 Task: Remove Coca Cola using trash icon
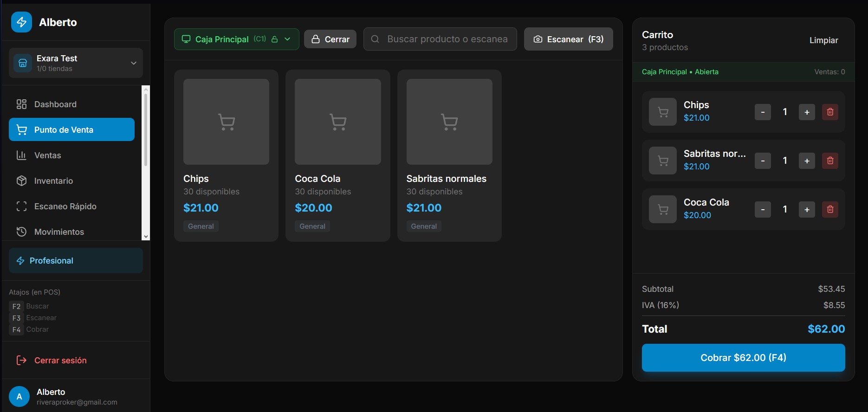click(830, 209)
